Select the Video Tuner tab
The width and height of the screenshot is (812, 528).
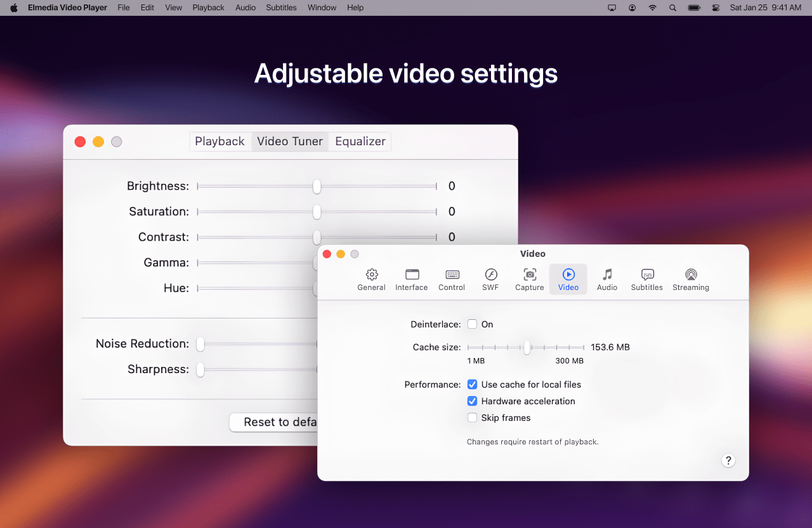pos(290,142)
